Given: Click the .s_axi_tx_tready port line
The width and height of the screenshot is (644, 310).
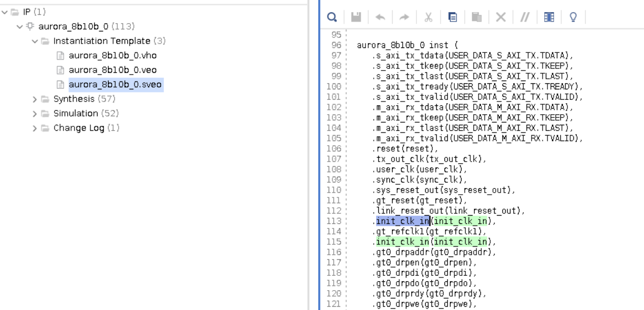Looking at the screenshot, I should pos(478,87).
